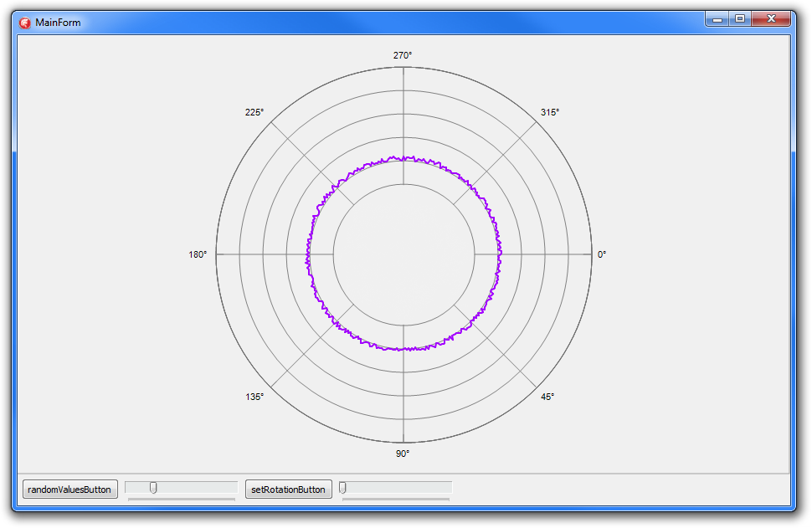Click the slider thumb beside setRotationButton
The image size is (812, 528).
[x=342, y=488]
